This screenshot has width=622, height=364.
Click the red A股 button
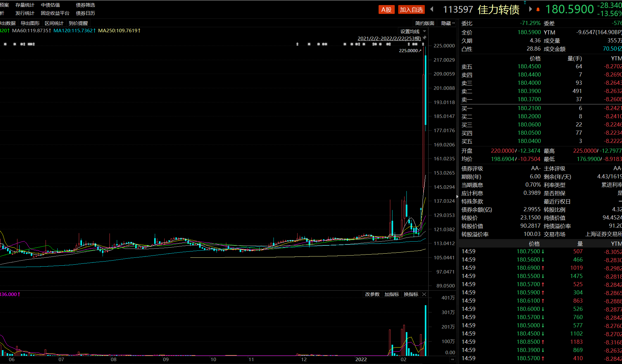tap(386, 10)
